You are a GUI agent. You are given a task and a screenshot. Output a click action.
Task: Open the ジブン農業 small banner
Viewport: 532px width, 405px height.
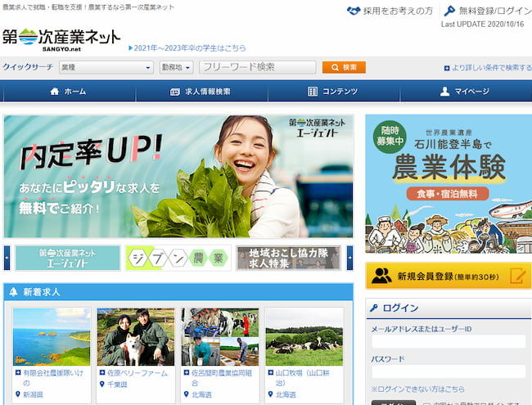178,258
